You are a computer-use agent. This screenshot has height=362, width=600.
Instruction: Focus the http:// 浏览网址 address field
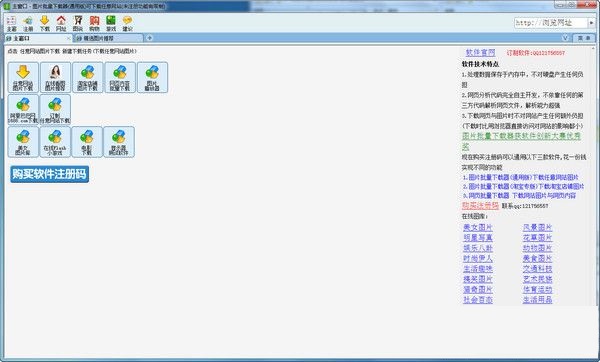click(550, 23)
